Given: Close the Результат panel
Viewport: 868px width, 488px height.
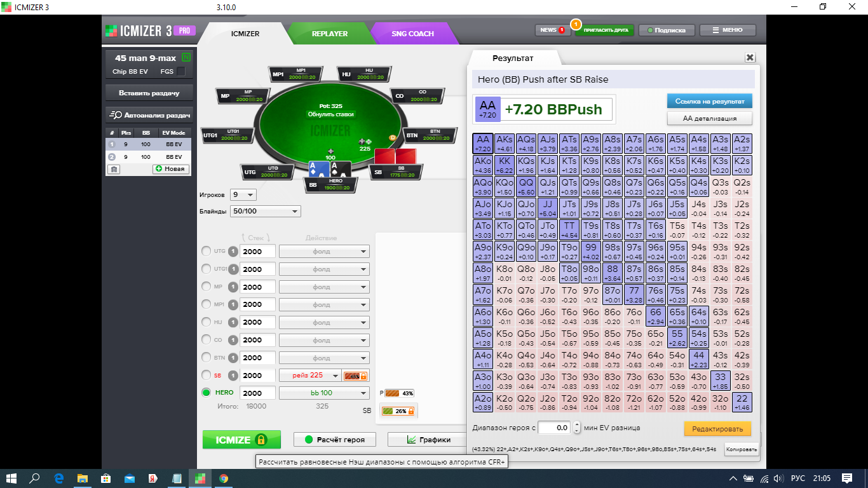Looking at the screenshot, I should click(x=750, y=57).
